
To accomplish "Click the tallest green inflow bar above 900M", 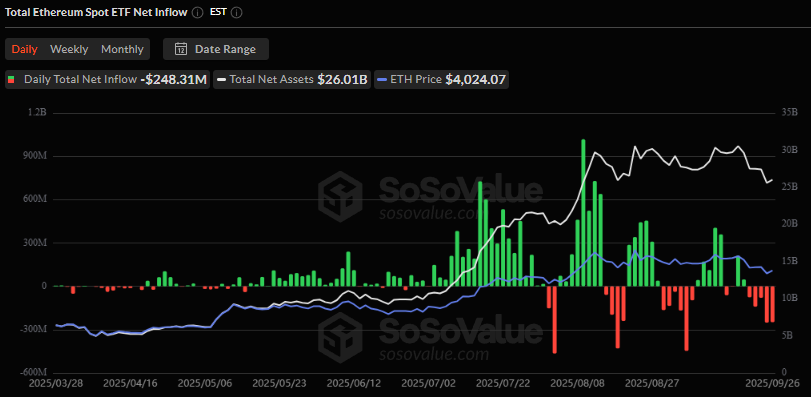I will [x=583, y=212].
